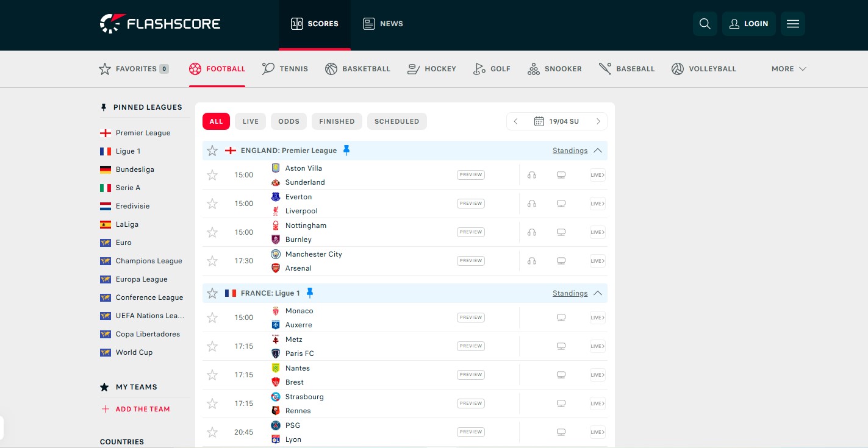Open Premier League Standings link

(x=570, y=151)
